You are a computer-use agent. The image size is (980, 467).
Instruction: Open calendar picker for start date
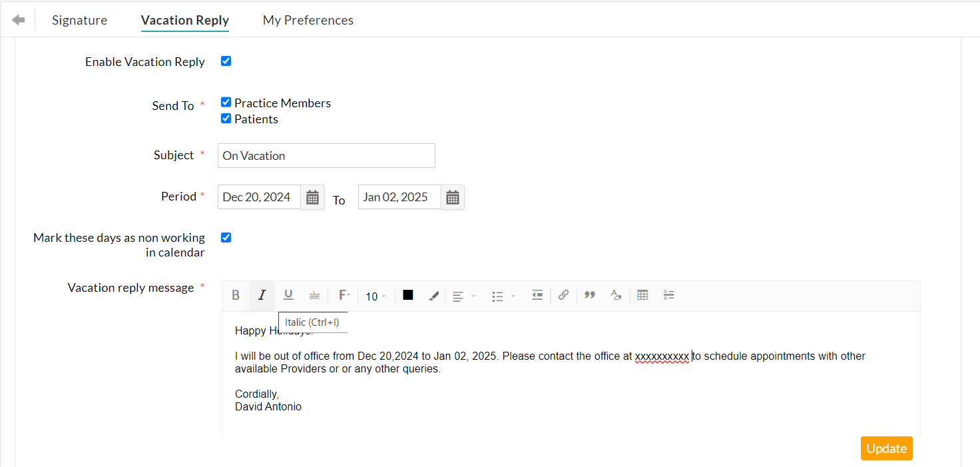pos(312,197)
